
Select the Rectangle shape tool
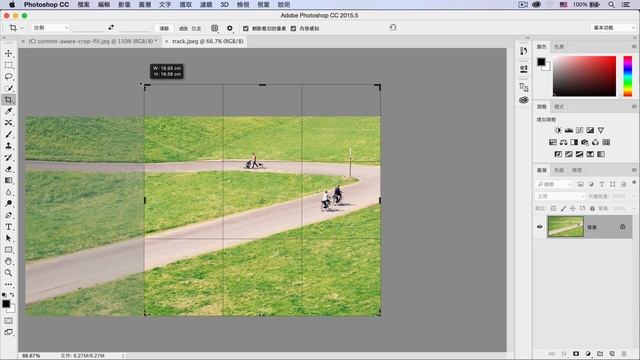(x=9, y=249)
